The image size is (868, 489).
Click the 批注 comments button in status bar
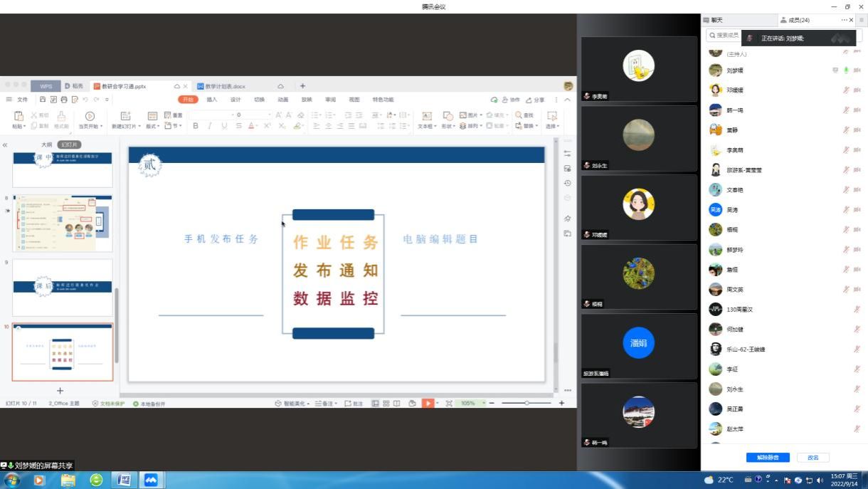[354, 404]
